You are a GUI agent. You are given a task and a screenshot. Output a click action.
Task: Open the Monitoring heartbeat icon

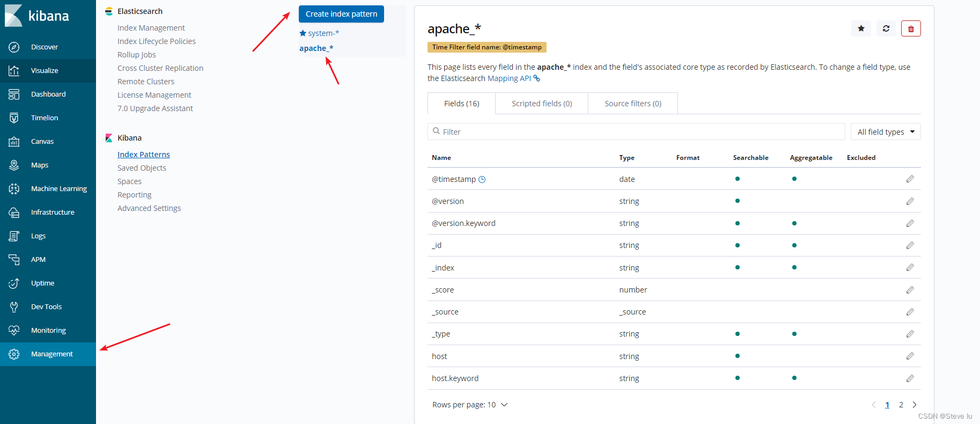(x=14, y=331)
